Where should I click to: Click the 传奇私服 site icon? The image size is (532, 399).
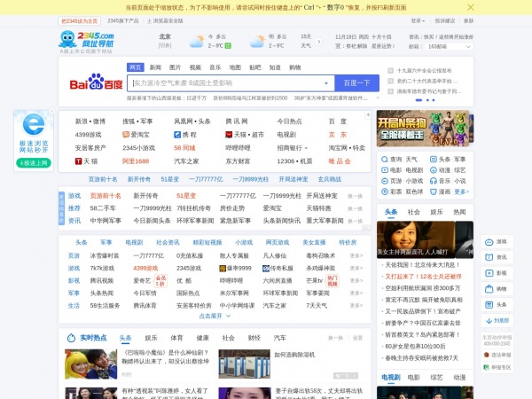tap(266, 269)
